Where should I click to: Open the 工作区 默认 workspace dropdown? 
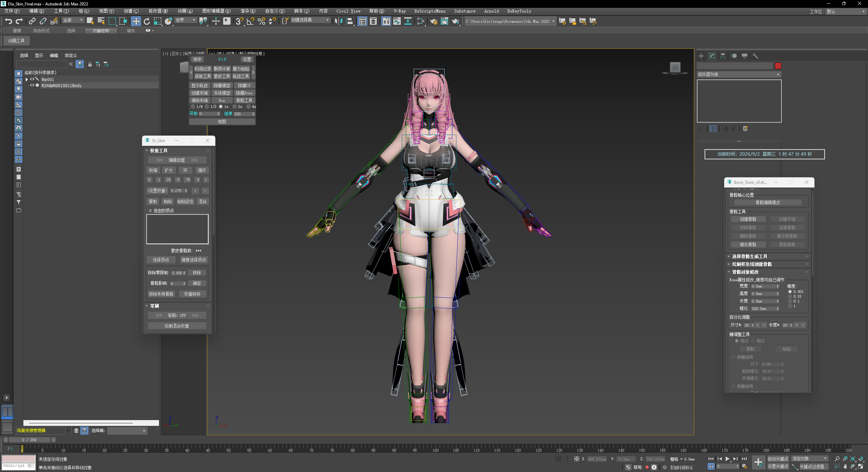click(846, 12)
